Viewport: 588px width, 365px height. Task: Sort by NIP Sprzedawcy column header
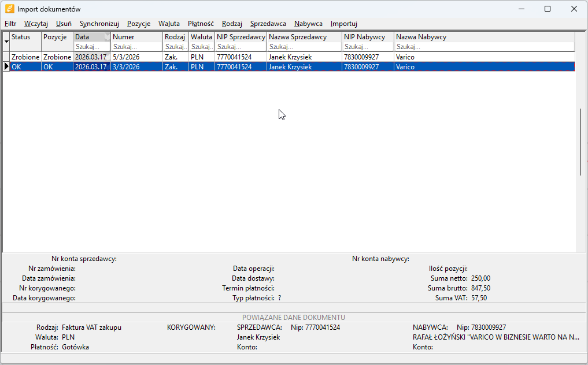[241, 37]
